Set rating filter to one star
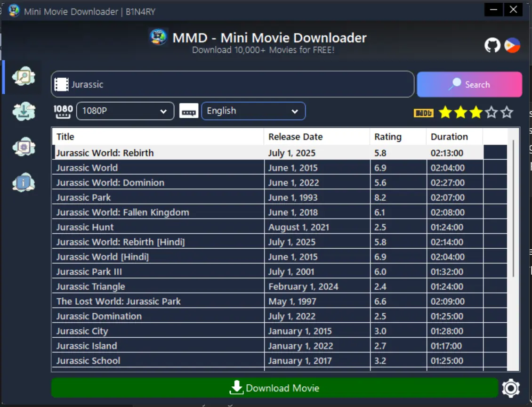Screen dimensions: 532x407 [445, 113]
